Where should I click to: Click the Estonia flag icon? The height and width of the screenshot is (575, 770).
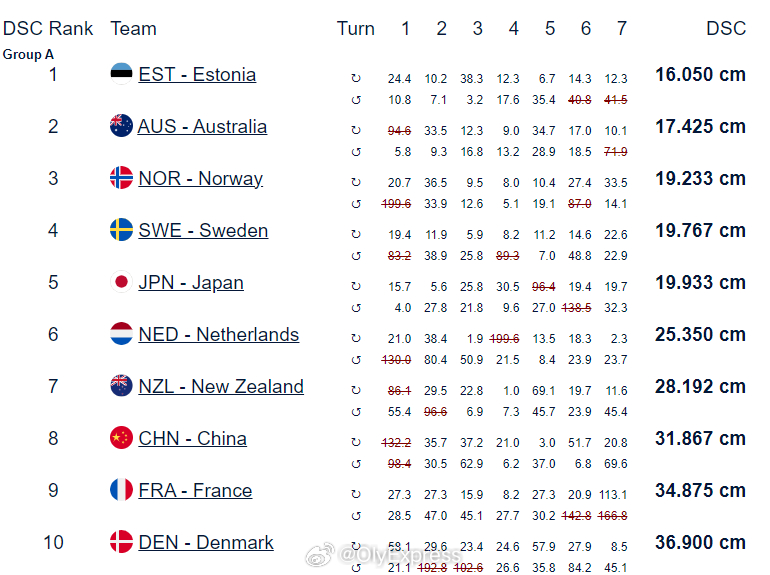point(121,74)
